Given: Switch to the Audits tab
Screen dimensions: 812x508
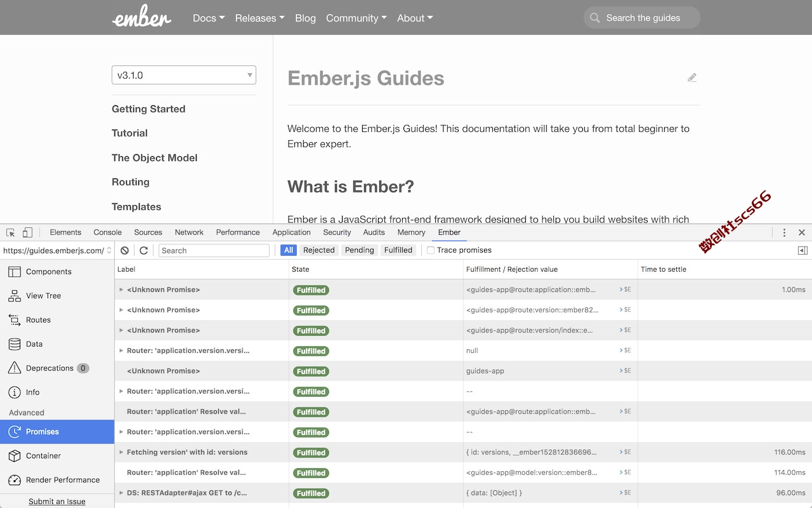Looking at the screenshot, I should pyautogui.click(x=374, y=232).
